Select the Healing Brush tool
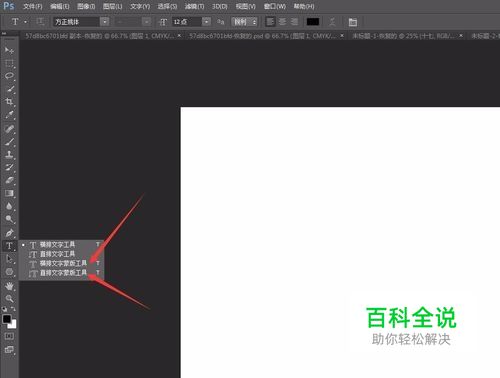This screenshot has height=378, width=500. (x=9, y=129)
